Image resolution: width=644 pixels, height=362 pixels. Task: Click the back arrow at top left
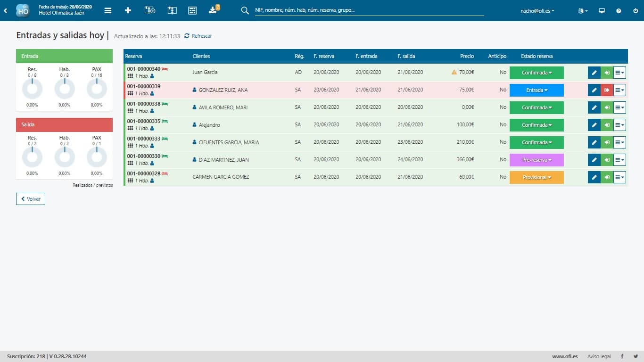point(5,10)
